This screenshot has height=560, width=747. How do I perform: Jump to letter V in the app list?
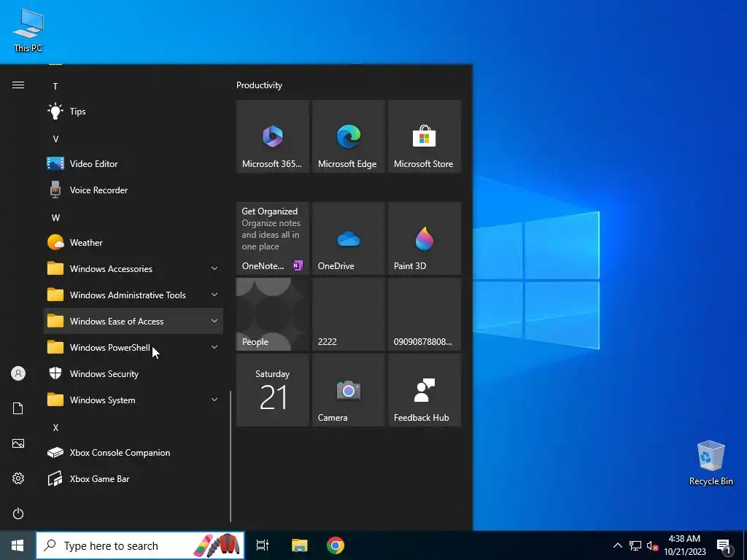point(55,139)
